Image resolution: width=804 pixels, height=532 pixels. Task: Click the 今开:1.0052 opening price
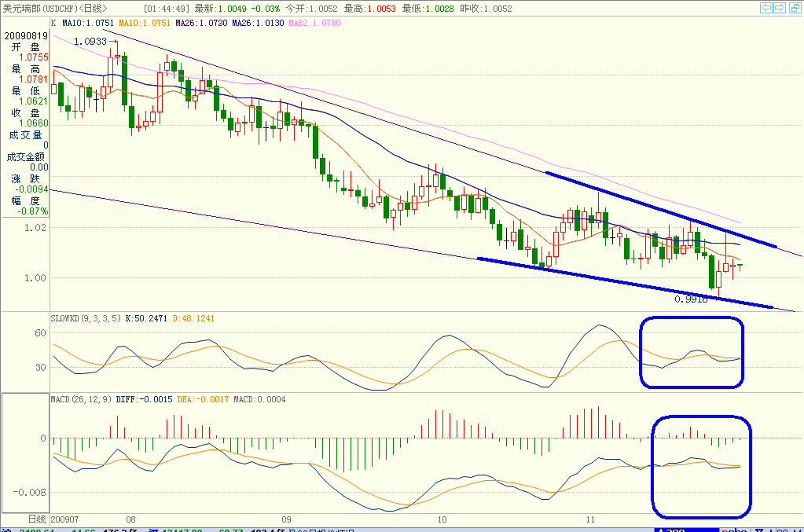point(311,9)
